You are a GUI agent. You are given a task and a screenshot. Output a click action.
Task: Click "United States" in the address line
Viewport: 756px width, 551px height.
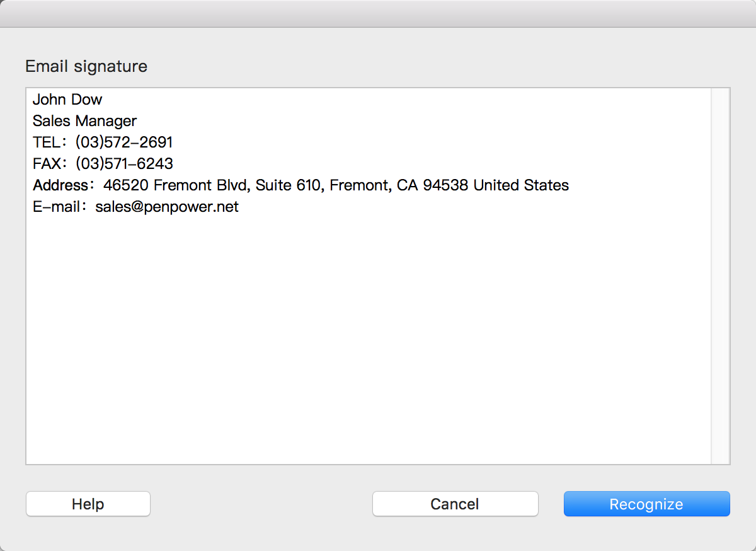(x=521, y=185)
